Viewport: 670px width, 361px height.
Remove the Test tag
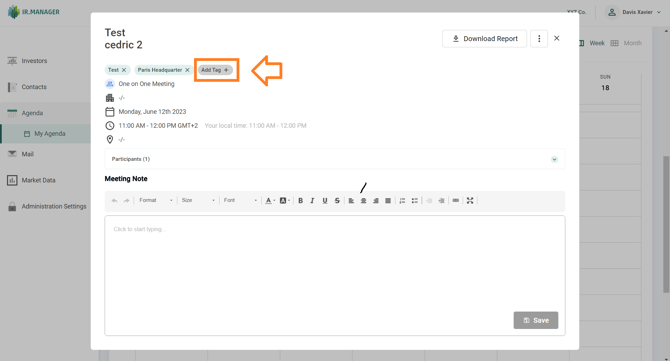pyautogui.click(x=124, y=70)
